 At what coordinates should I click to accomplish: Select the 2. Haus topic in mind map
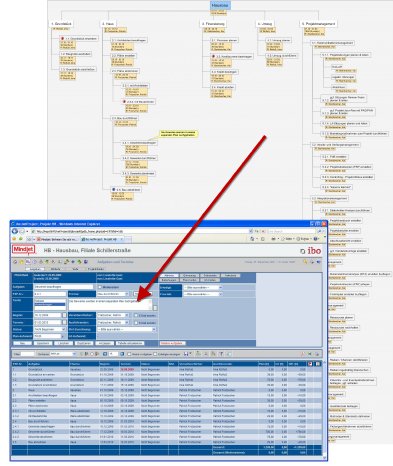(x=108, y=24)
